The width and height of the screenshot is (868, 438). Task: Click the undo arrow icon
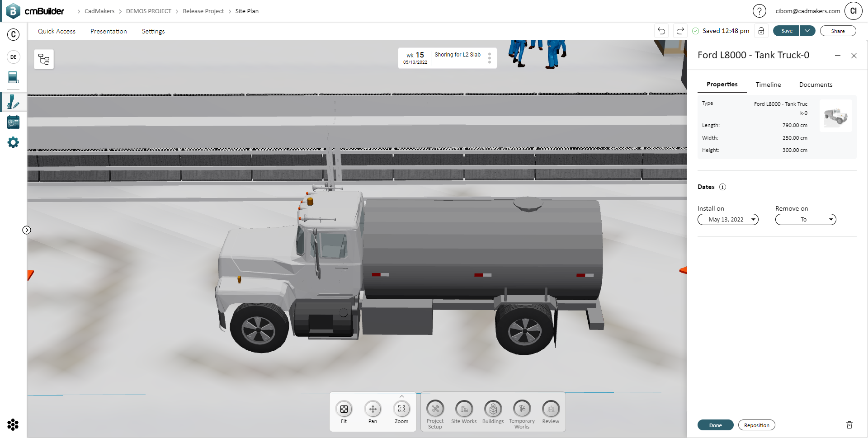pyautogui.click(x=661, y=31)
